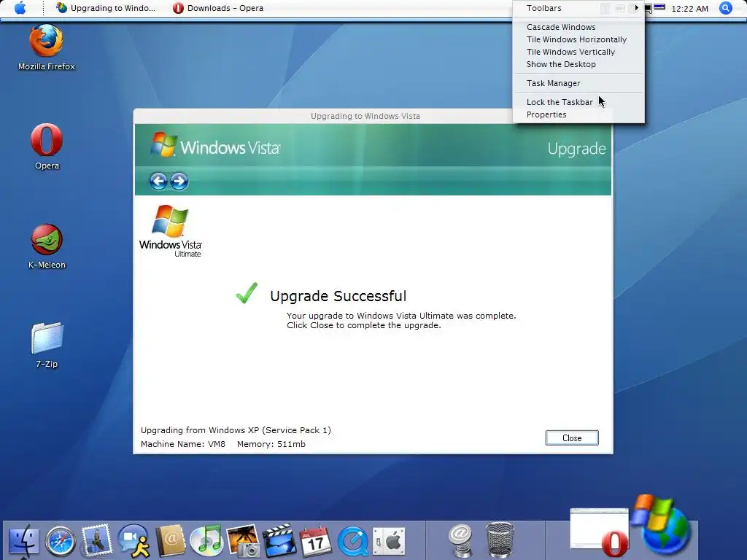Click the Windows Vista header logo

coord(215,146)
